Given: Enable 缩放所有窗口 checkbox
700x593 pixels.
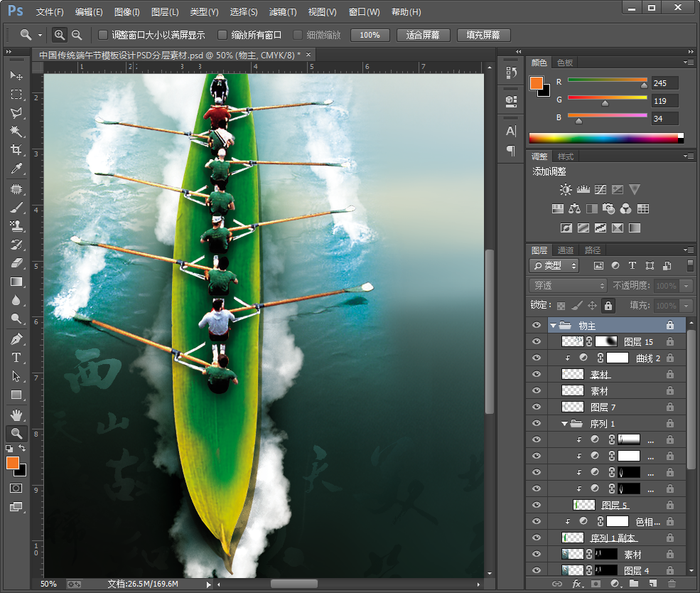Looking at the screenshot, I should [x=222, y=35].
